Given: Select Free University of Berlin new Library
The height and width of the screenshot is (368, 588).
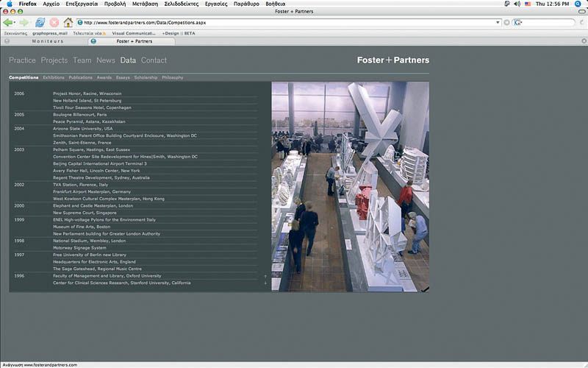Looking at the screenshot, I should click(x=89, y=255).
